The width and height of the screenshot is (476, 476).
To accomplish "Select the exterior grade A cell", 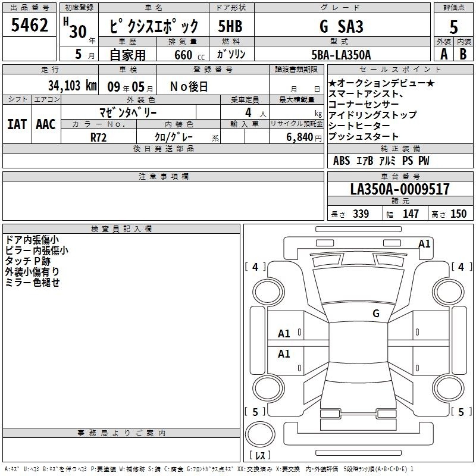I will pyautogui.click(x=443, y=54).
